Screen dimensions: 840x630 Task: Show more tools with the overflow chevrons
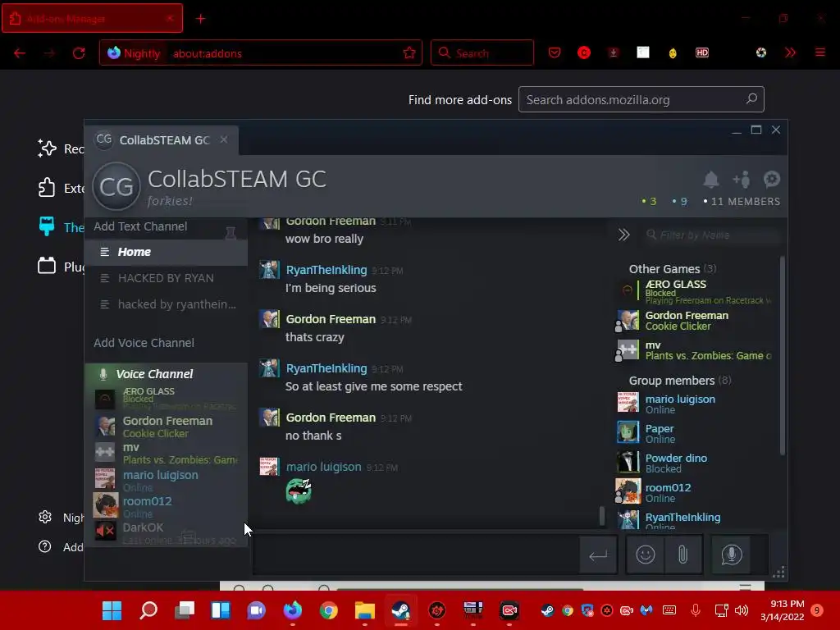pyautogui.click(x=790, y=52)
